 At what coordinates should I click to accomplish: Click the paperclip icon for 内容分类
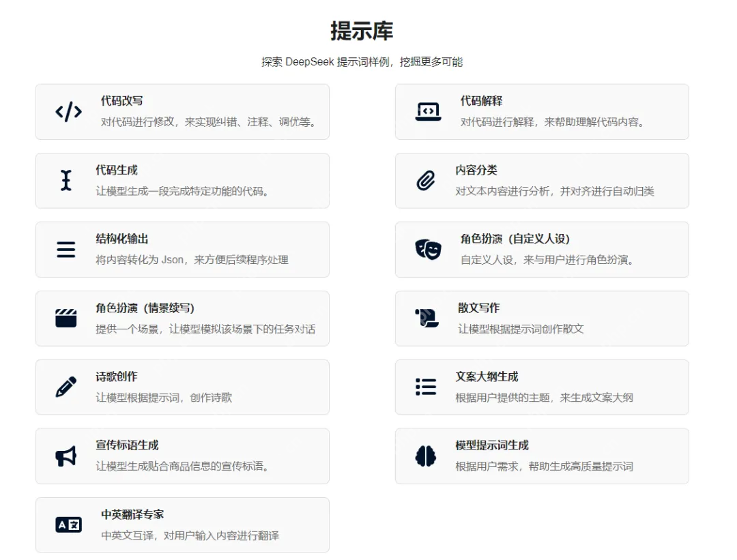coord(426,181)
